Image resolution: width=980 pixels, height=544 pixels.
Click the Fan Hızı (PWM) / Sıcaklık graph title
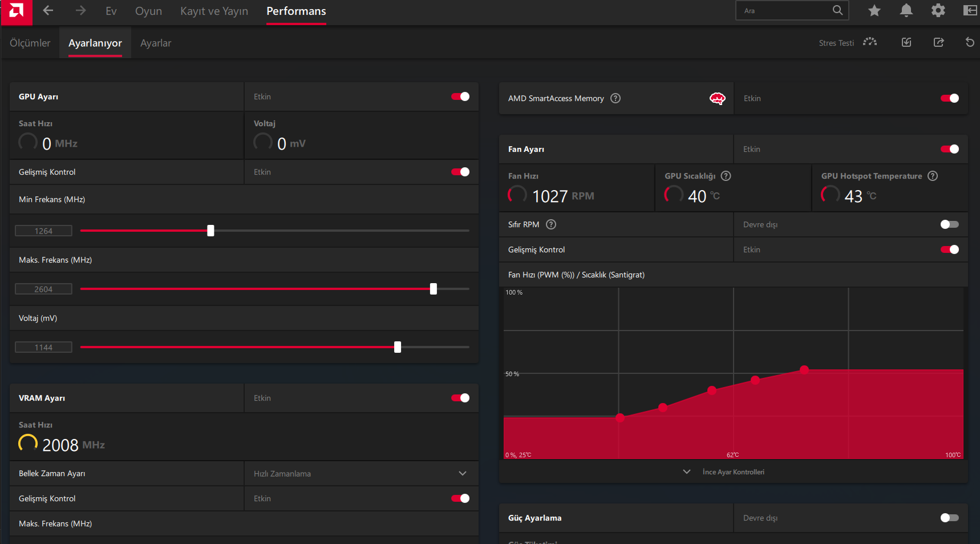pyautogui.click(x=576, y=275)
